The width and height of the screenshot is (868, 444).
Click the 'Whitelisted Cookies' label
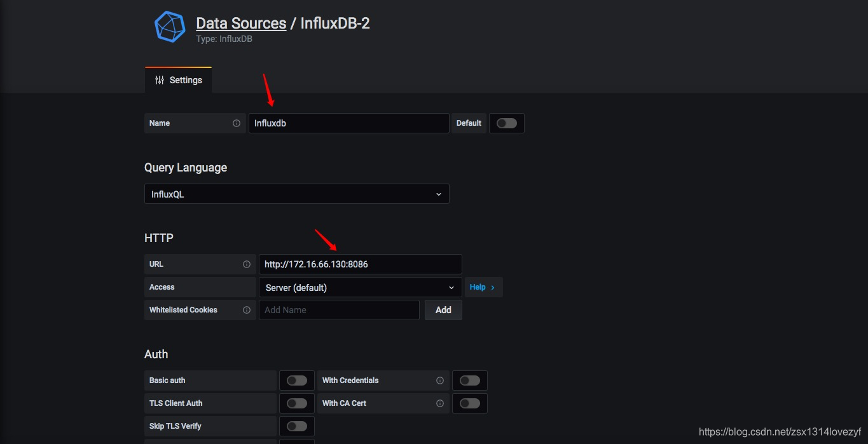(183, 310)
